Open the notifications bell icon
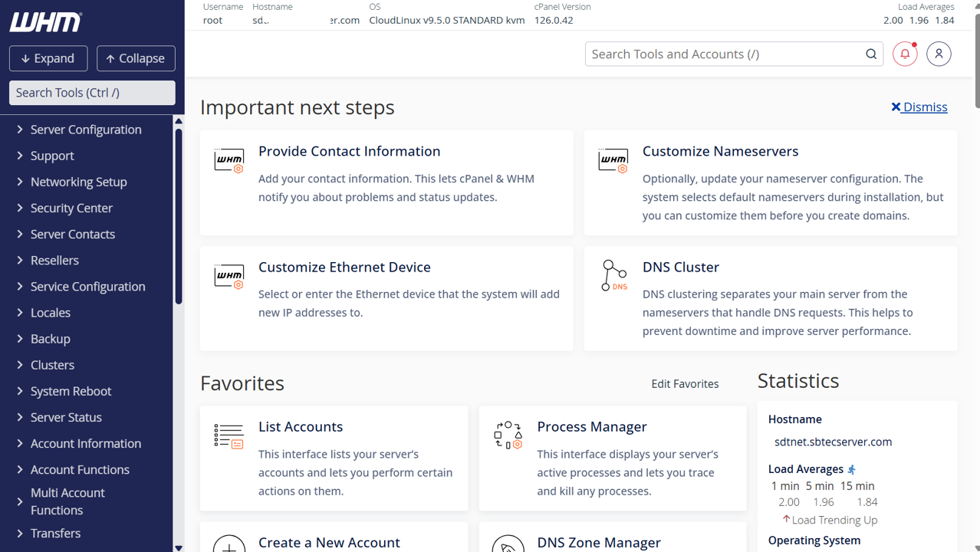Image resolution: width=980 pixels, height=552 pixels. coord(905,54)
